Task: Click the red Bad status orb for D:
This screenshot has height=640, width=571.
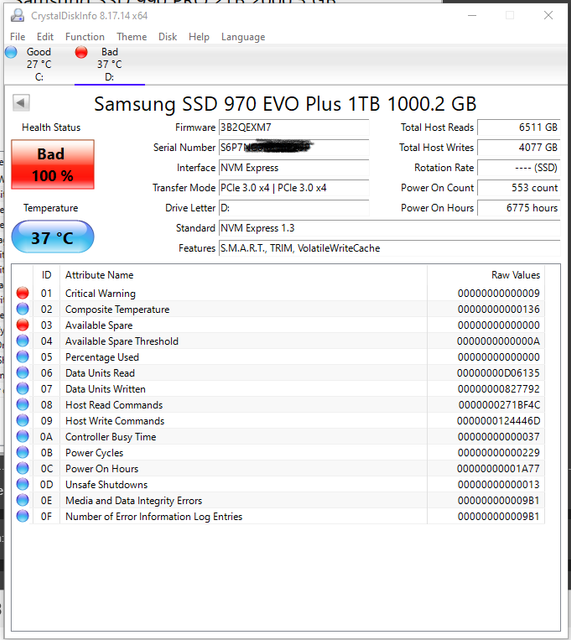Action: tap(81, 52)
